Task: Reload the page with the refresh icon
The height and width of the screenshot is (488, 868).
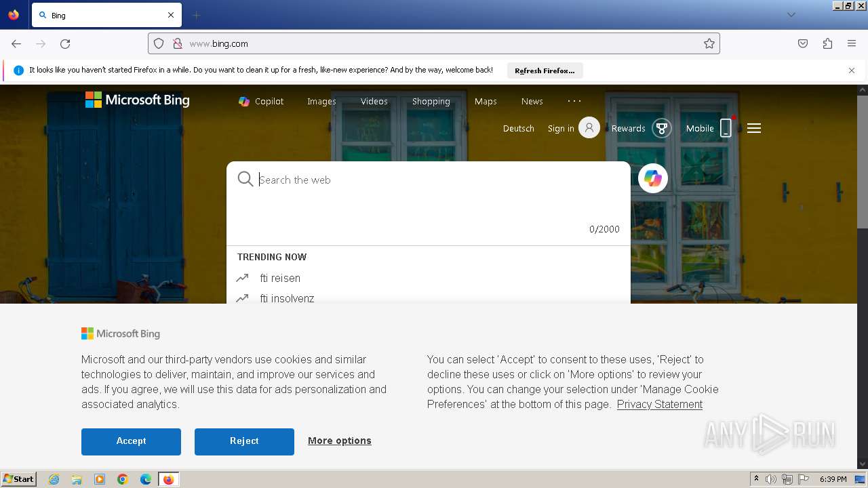Action: tap(65, 43)
